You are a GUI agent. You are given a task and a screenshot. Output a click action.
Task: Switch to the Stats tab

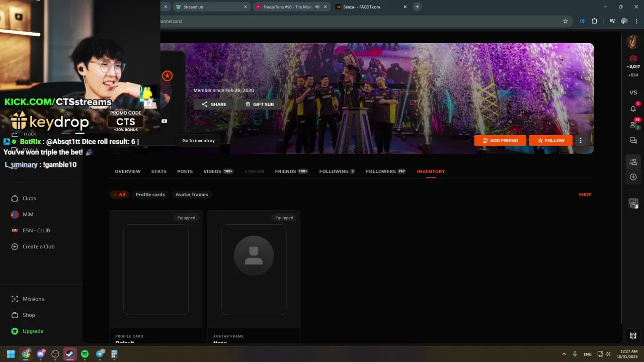159,171
